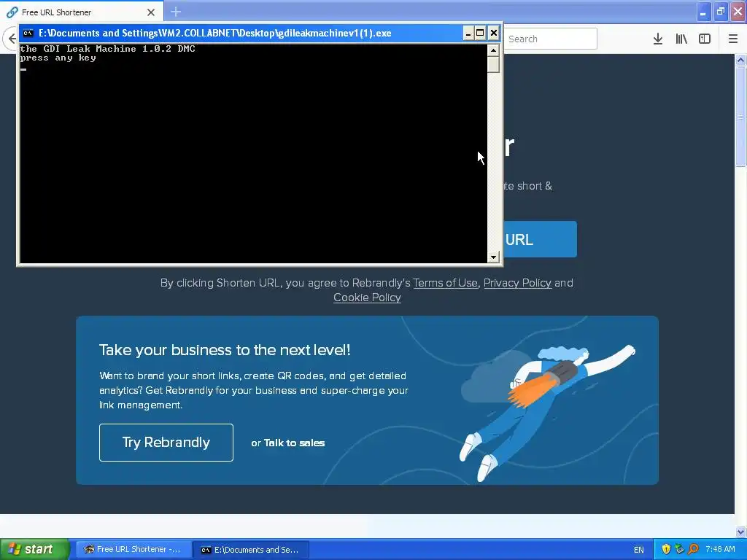
Task: Open the Privacy Policy link
Action: pyautogui.click(x=517, y=283)
